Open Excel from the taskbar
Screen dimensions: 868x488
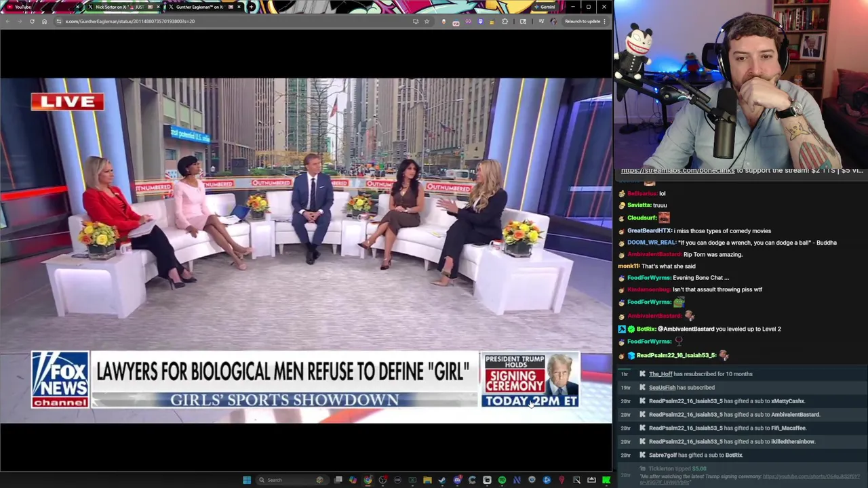pos(412,480)
